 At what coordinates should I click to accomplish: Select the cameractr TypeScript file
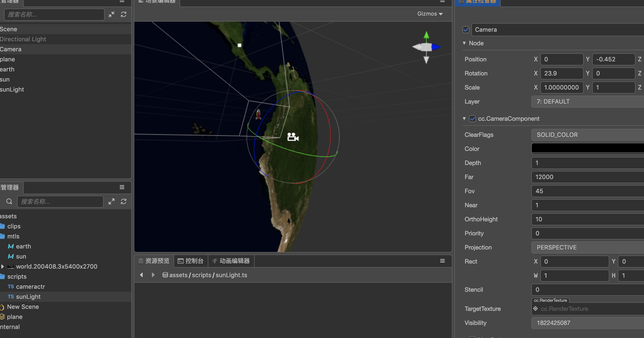tap(30, 286)
